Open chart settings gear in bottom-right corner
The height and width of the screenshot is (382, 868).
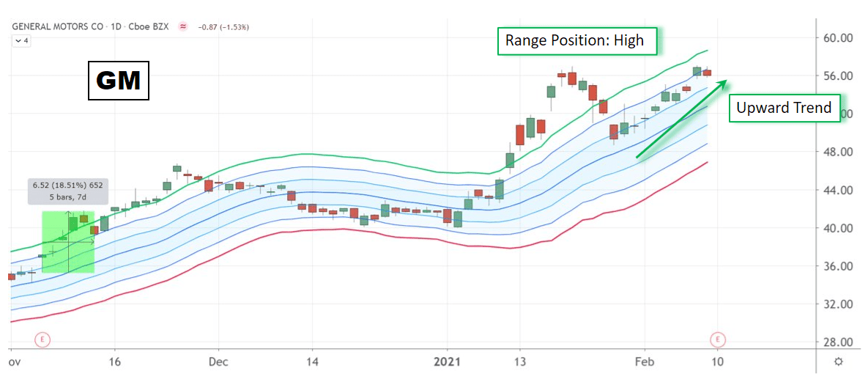click(x=838, y=362)
